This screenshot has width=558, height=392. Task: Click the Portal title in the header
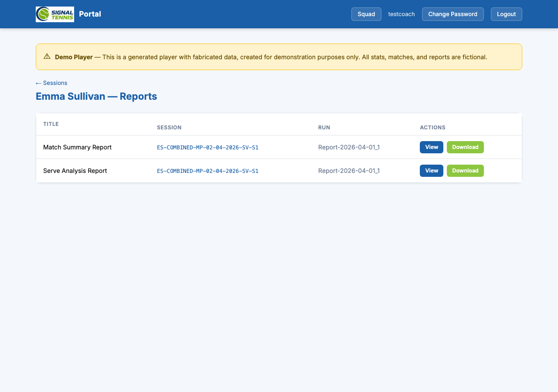[x=90, y=14]
